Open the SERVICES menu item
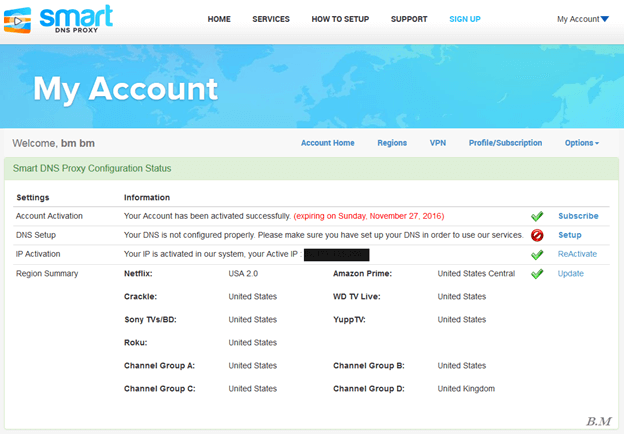This screenshot has height=434, width=624. pyautogui.click(x=271, y=19)
